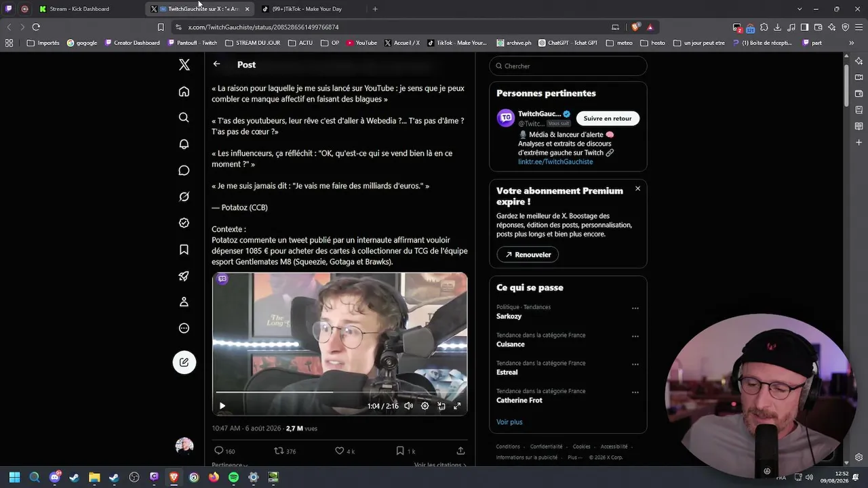This screenshot has width=868, height=488.
Task: Open Brave Shields lion icon
Action: [x=635, y=27]
